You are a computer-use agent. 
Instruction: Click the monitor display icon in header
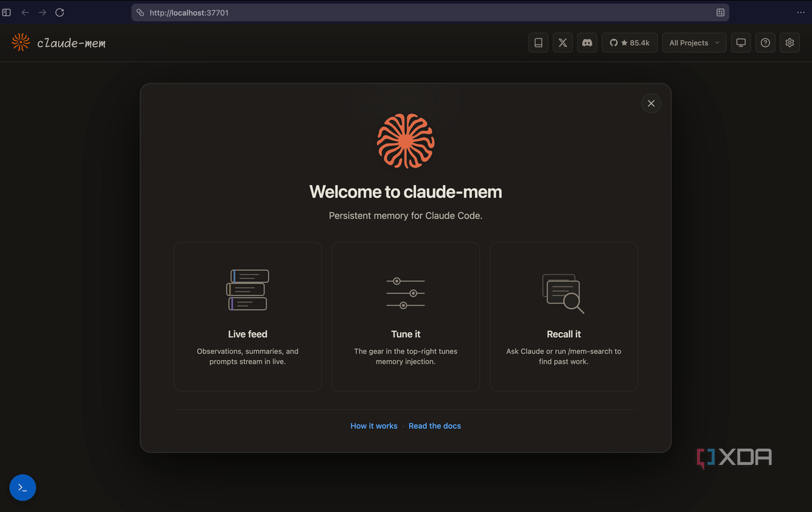point(741,43)
